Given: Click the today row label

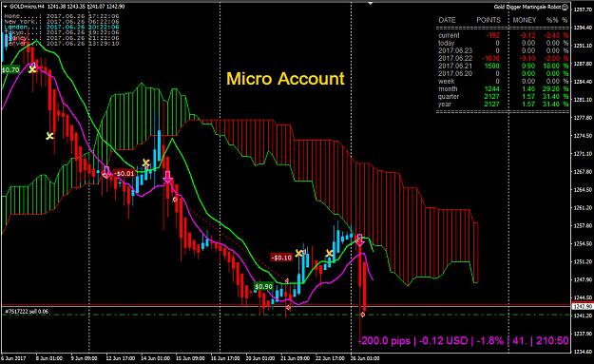Looking at the screenshot, I should [x=447, y=43].
